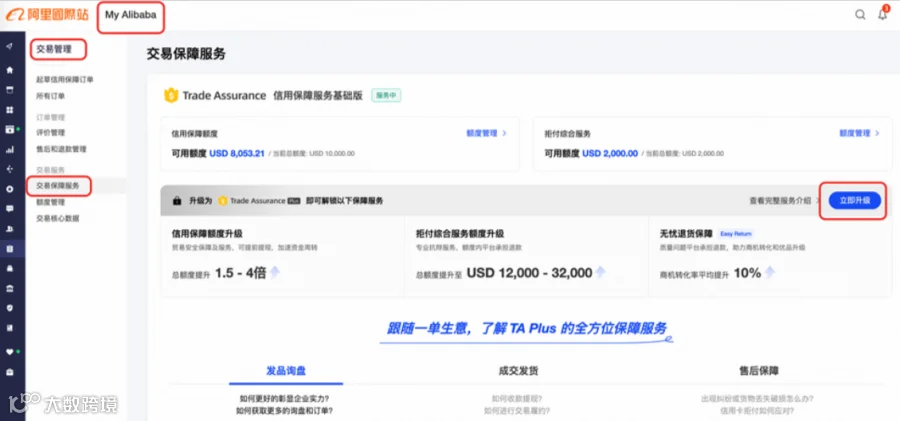Click the shield security sidebar icon
Viewport: 900px width, 421px height.
point(9,308)
